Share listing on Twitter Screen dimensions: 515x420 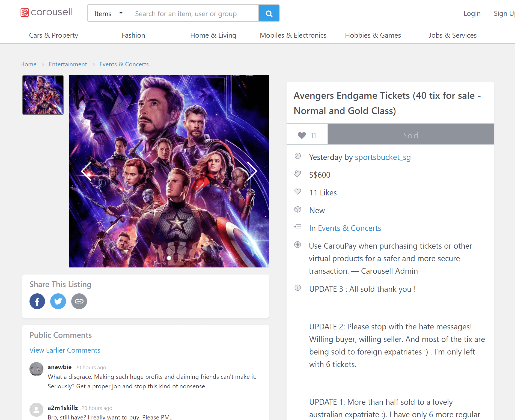(58, 301)
